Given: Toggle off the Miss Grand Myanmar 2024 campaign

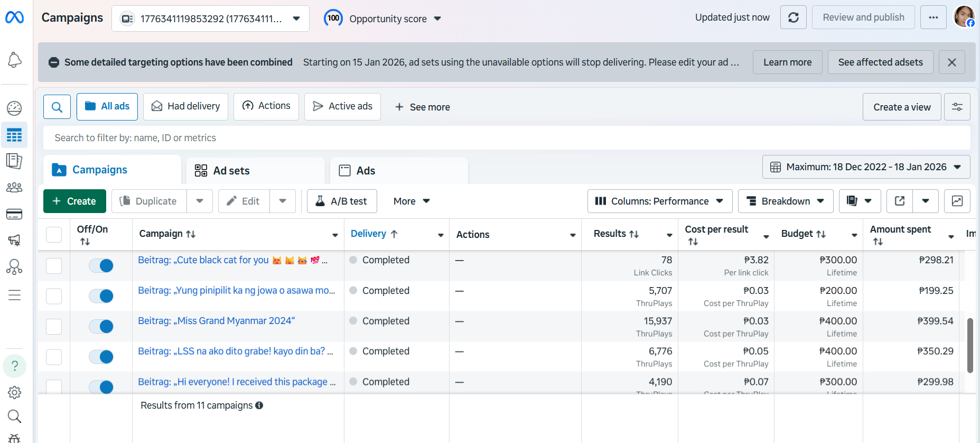Looking at the screenshot, I should tap(101, 326).
